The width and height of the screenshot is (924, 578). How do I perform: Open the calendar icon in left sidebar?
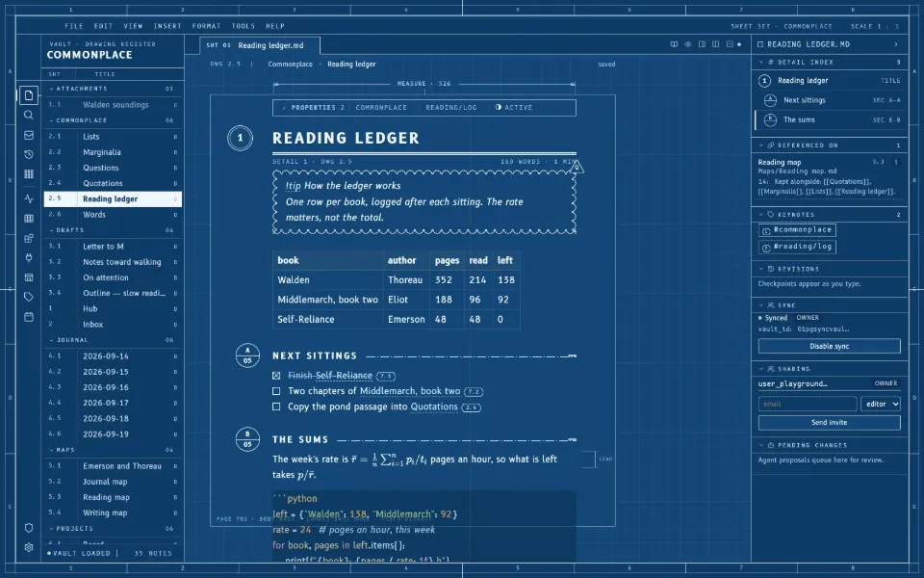[28, 317]
